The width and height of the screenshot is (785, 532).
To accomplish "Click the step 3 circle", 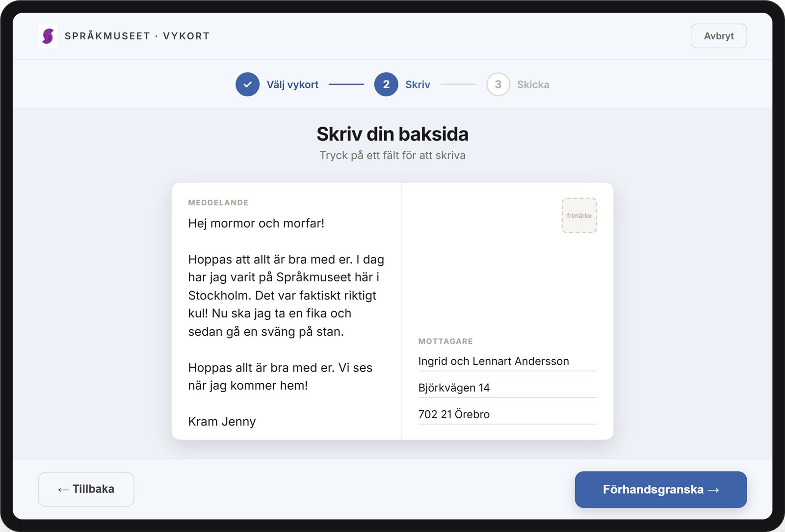I will click(498, 84).
